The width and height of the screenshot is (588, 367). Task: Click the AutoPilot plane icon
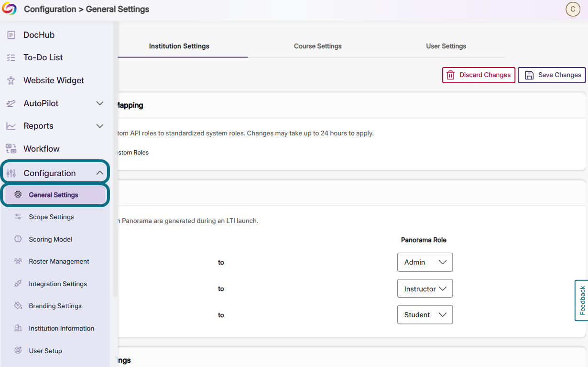[x=11, y=103]
